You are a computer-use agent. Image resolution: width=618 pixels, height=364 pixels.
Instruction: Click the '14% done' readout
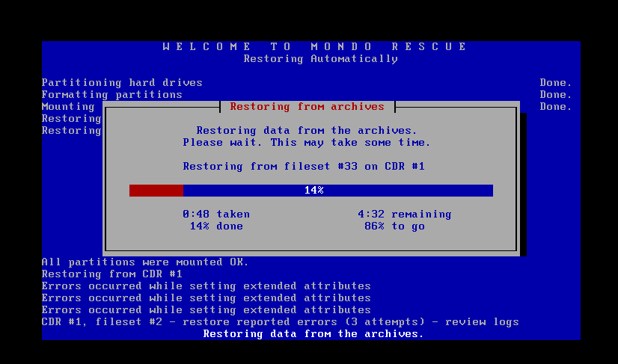click(x=216, y=226)
